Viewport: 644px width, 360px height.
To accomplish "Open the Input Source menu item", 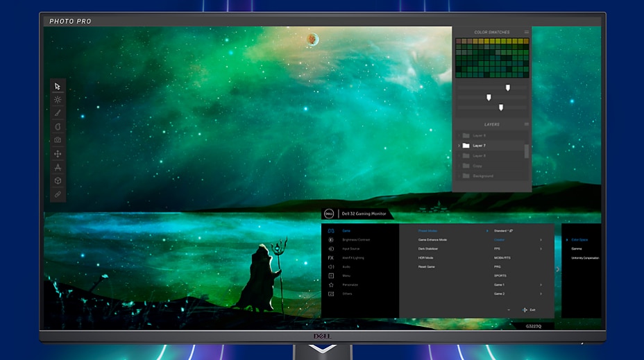I will (350, 248).
